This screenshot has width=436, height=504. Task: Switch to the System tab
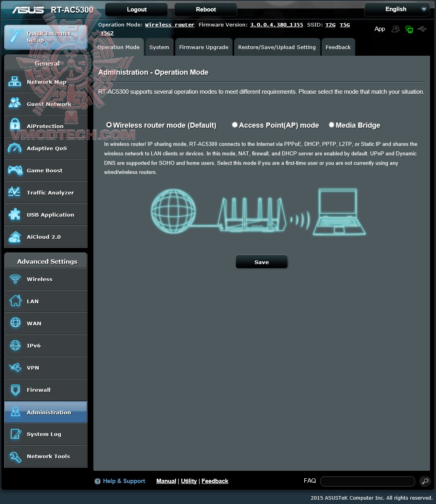coord(159,47)
